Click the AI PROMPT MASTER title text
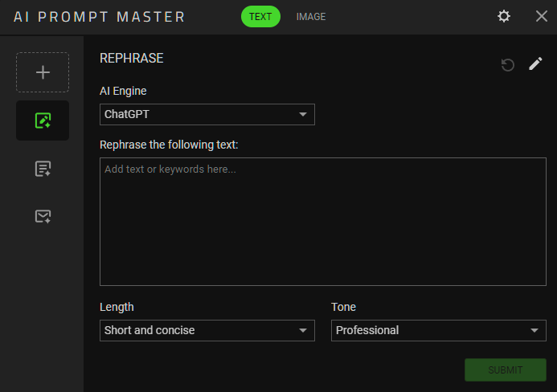The height and width of the screenshot is (392, 557). [100, 17]
